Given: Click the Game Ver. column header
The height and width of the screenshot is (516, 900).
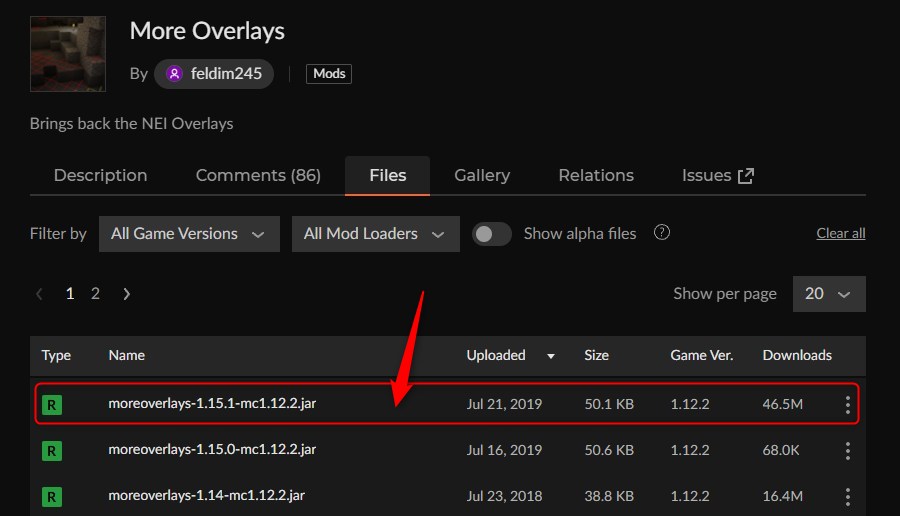Looking at the screenshot, I should tap(701, 355).
